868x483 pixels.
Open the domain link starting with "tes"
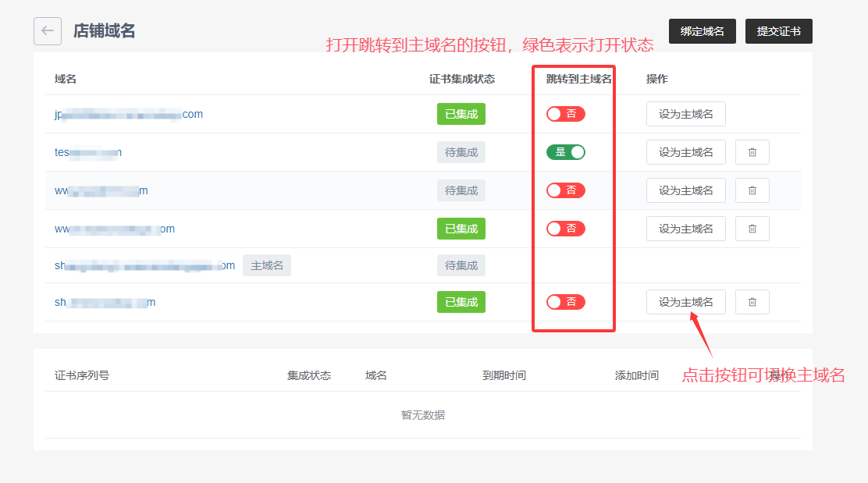pyautogui.click(x=87, y=152)
